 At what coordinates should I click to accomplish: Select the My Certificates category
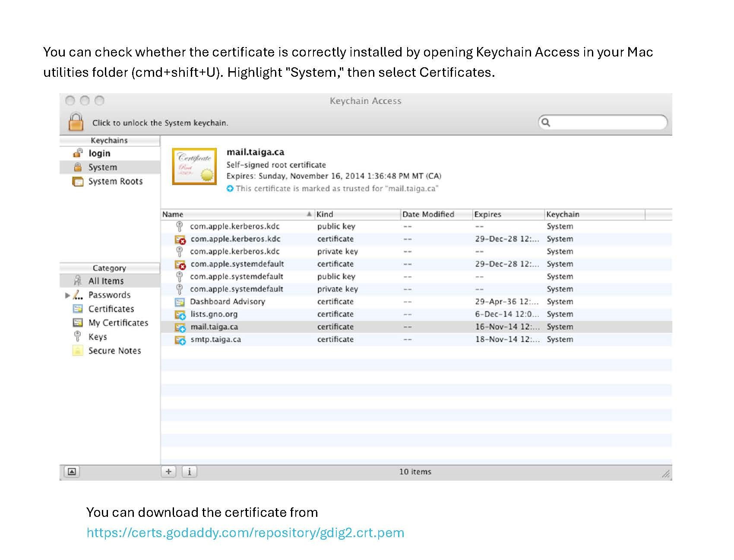pos(118,323)
